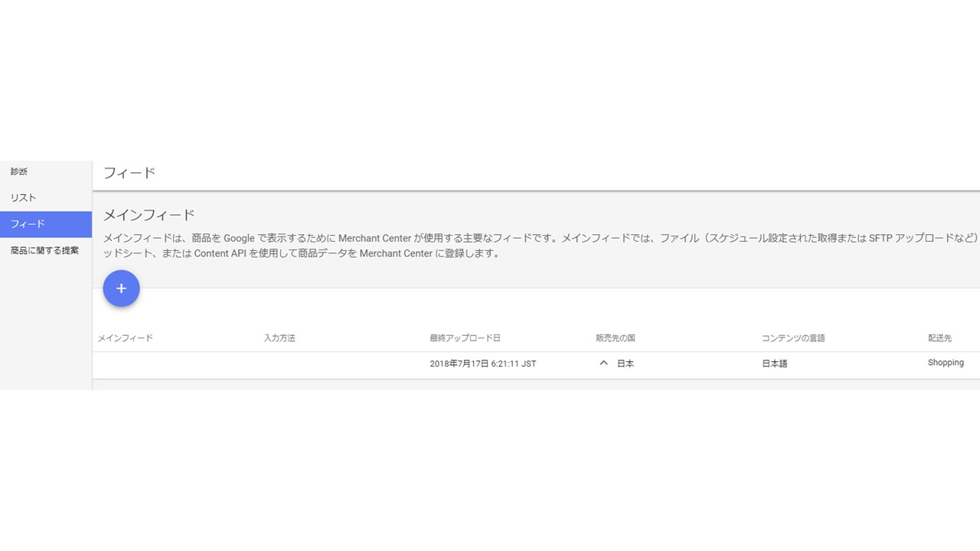
Task: Select the Shopping destination cell
Action: (x=946, y=363)
